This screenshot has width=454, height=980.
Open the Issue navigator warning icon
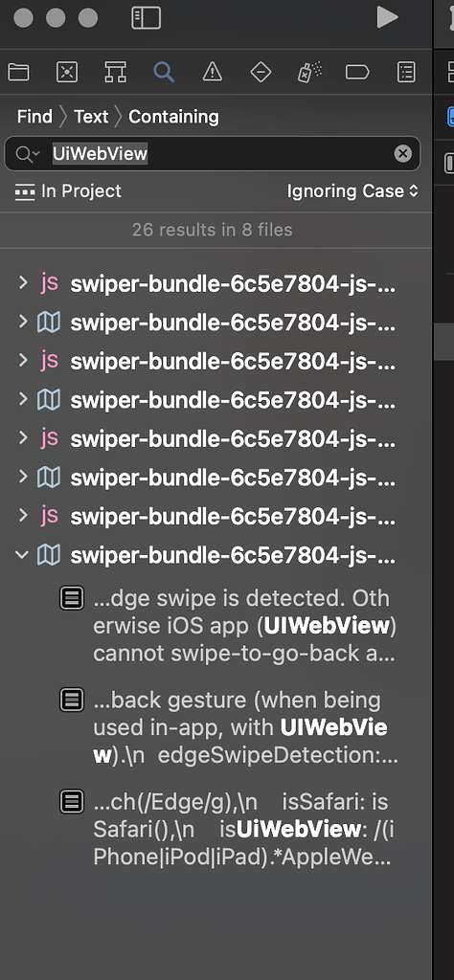pos(213,73)
